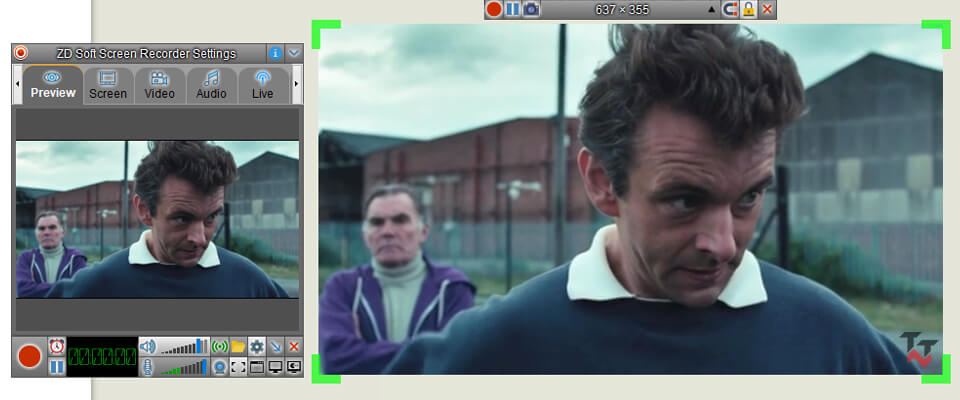Take a screenshot with the camera icon
Image resolution: width=960 pixels, height=400 pixels.
coord(531,9)
